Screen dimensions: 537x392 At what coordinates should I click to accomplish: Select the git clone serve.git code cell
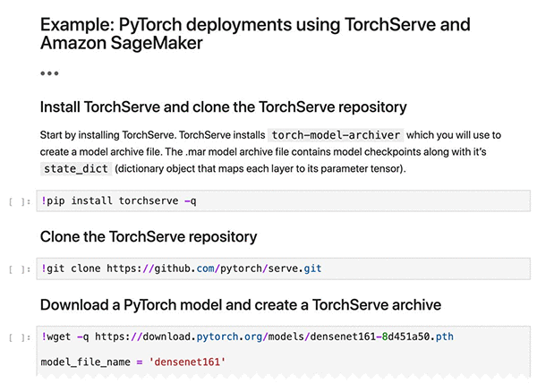[x=283, y=268]
